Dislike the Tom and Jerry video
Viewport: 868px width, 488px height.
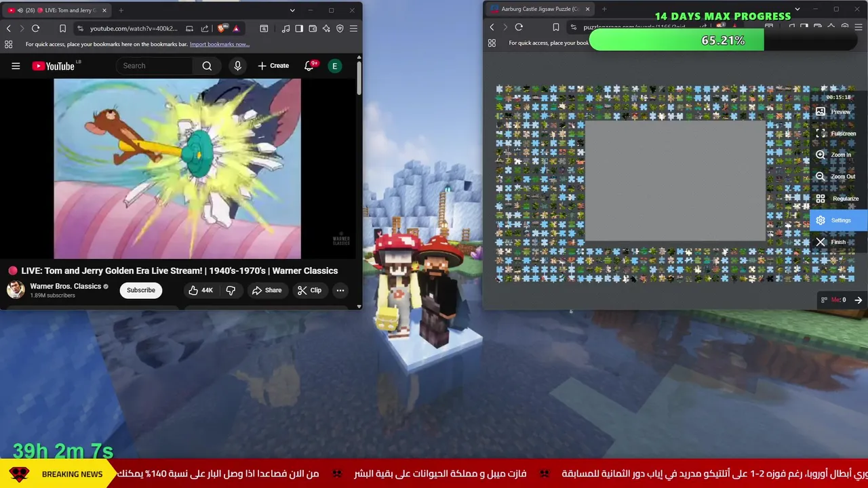pos(231,290)
